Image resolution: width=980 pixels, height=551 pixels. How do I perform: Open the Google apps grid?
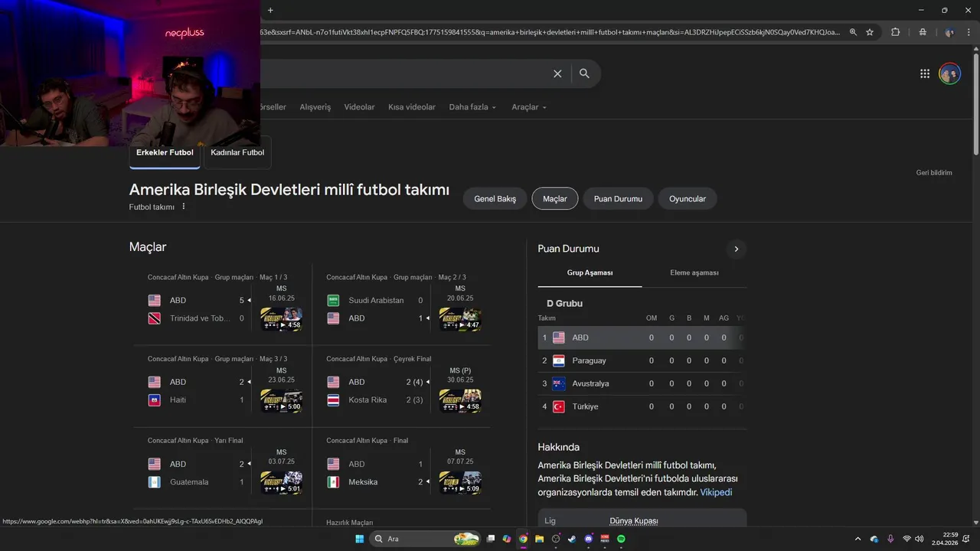tap(925, 73)
